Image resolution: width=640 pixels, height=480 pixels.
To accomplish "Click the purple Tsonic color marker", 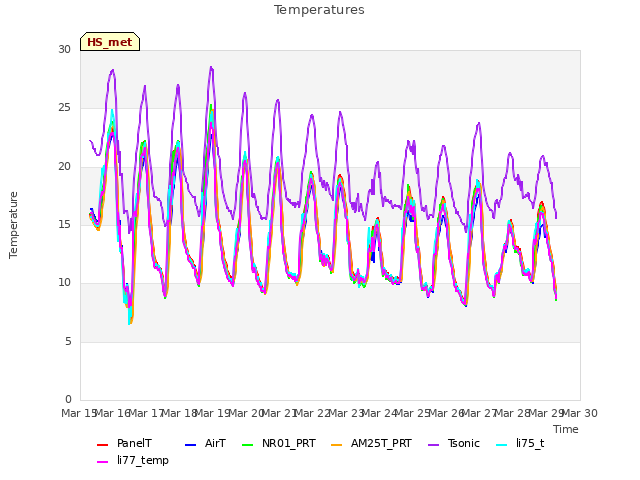I will (433, 444).
